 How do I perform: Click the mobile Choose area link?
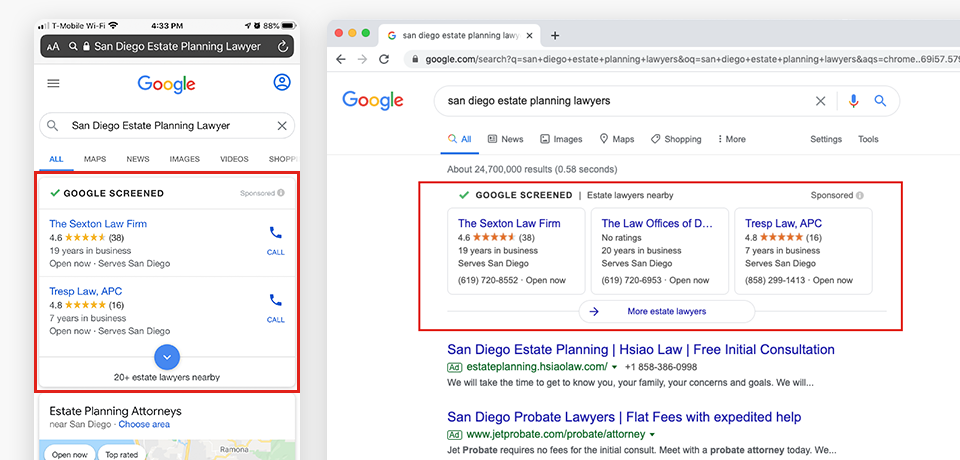pos(144,424)
